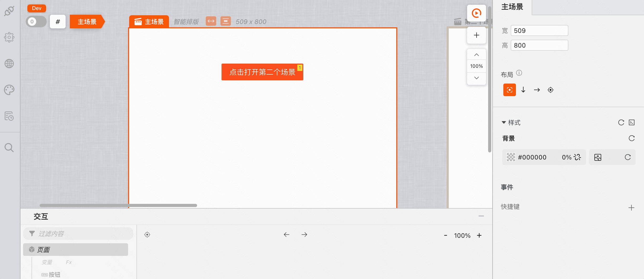Image resolution: width=644 pixels, height=279 pixels.
Task: Collapse the 样式 section
Action: [x=503, y=122]
